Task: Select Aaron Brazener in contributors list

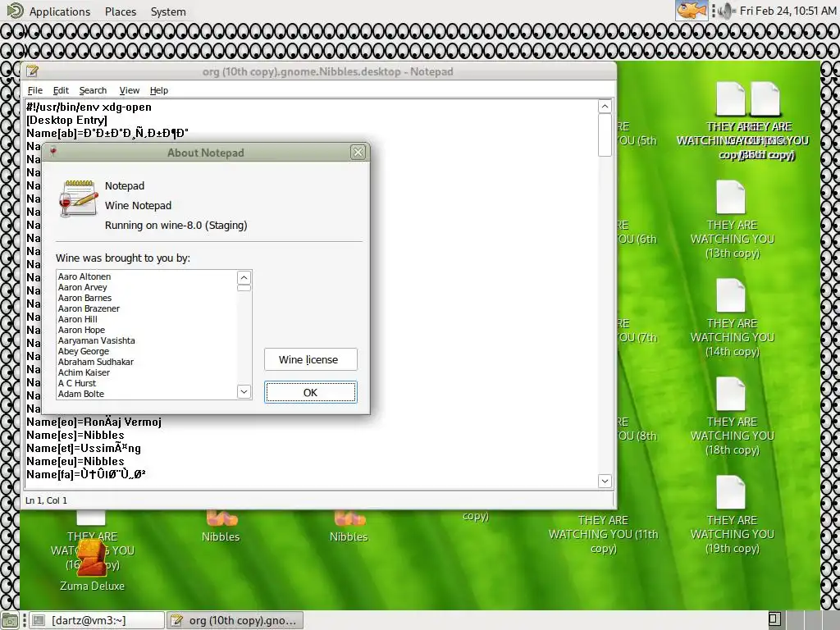Action: click(x=89, y=308)
